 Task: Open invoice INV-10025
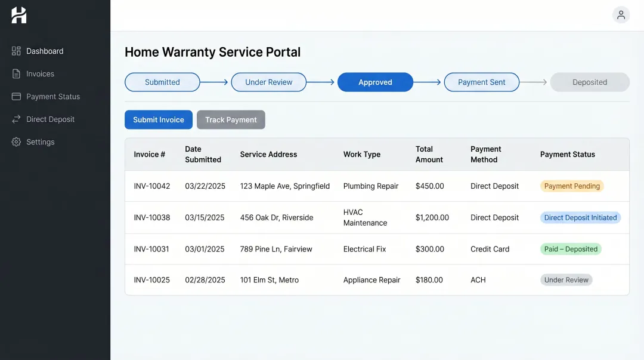coord(151,280)
